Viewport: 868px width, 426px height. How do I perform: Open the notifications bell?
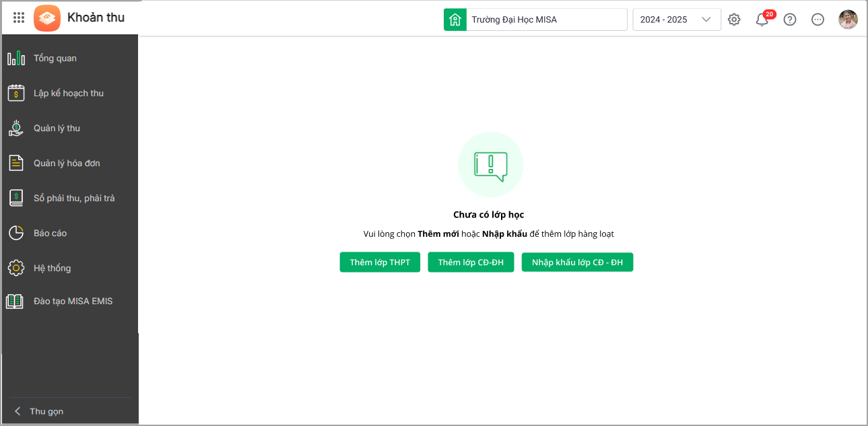[762, 20]
